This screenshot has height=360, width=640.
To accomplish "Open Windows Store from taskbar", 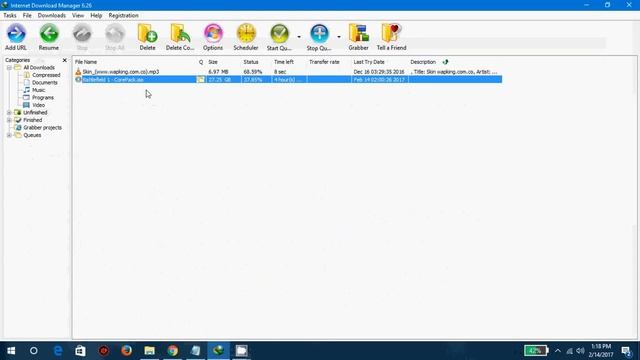I will point(80,351).
